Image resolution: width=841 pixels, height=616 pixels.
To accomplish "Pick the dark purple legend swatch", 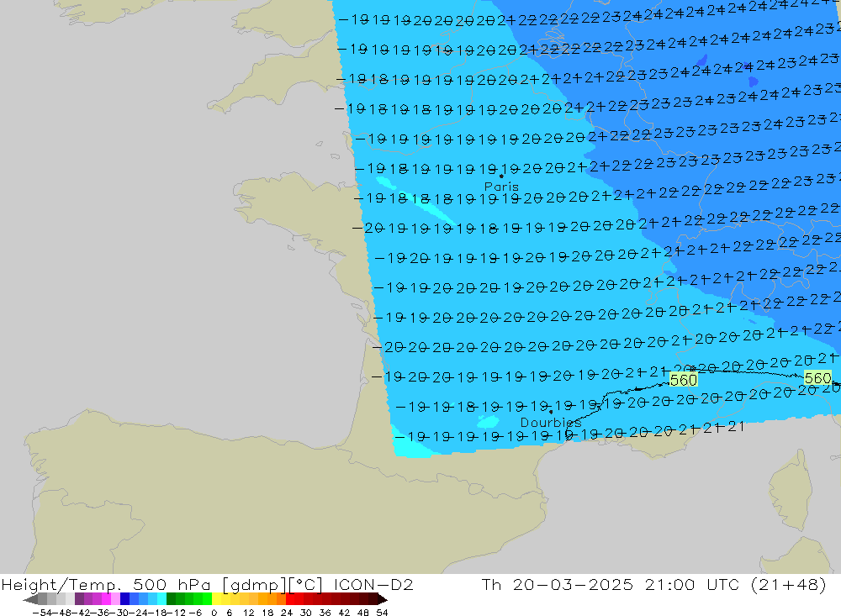I will point(79,599).
